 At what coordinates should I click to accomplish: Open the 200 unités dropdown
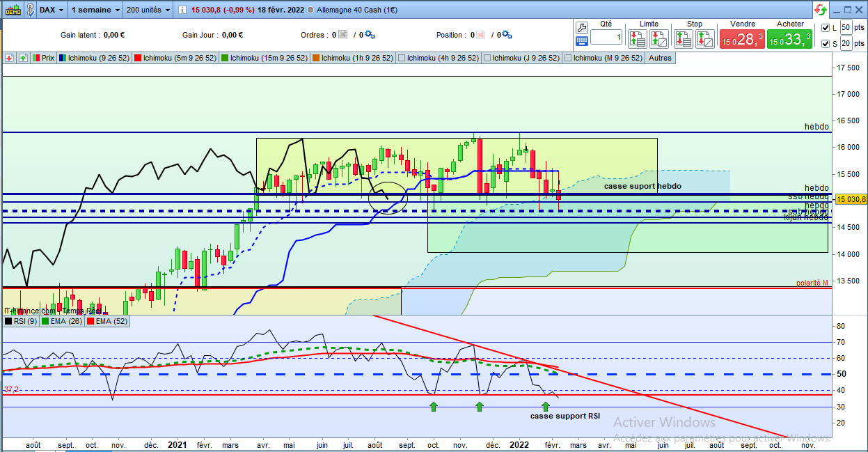[149, 10]
